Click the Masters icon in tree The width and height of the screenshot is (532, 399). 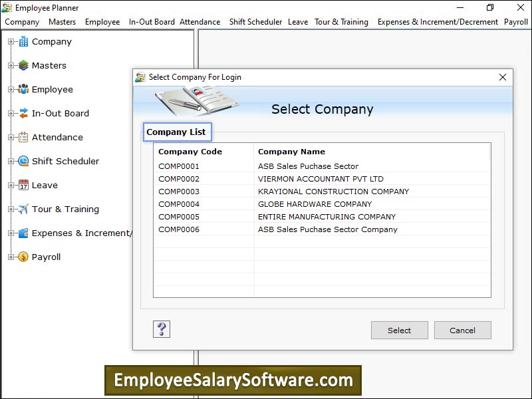coord(23,65)
